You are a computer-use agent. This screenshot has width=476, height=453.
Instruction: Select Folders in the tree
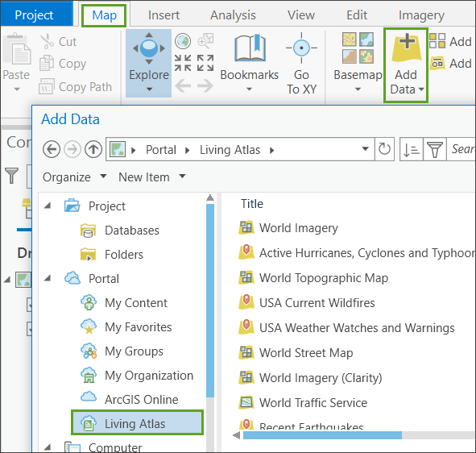[112, 254]
